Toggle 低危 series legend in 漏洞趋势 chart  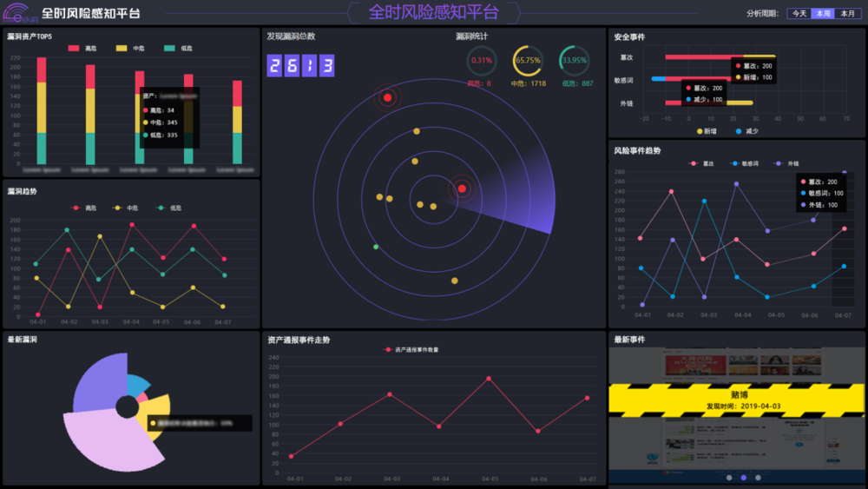169,208
